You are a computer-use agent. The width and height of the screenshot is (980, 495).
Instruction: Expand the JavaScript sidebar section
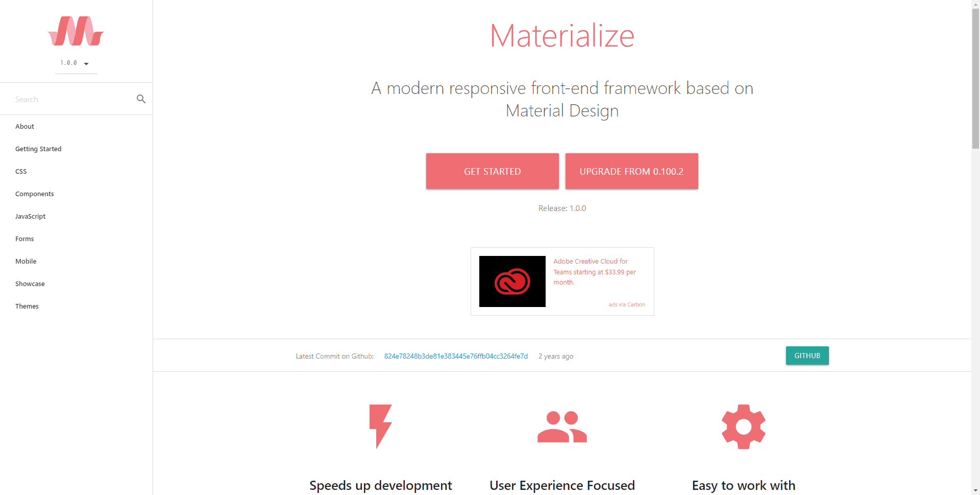pos(76,216)
